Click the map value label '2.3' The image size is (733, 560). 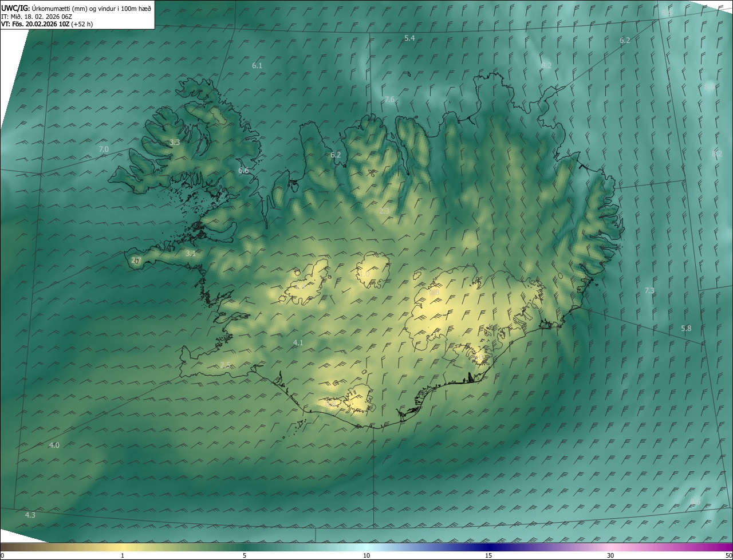[384, 211]
